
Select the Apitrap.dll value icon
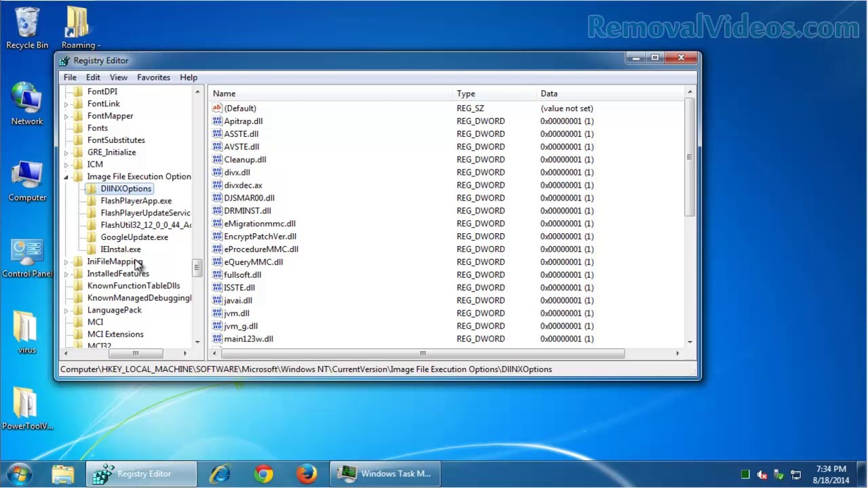[x=217, y=121]
